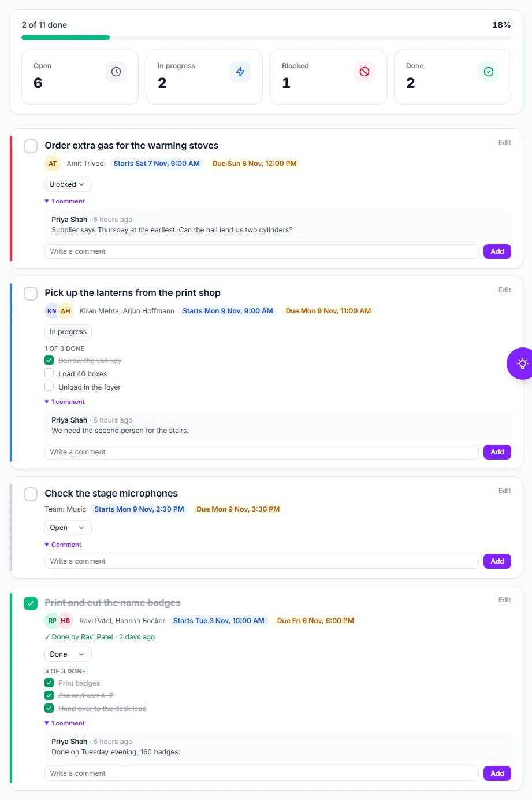The width and height of the screenshot is (532, 800).
Task: Select the Done summary card
Action: [x=452, y=77]
